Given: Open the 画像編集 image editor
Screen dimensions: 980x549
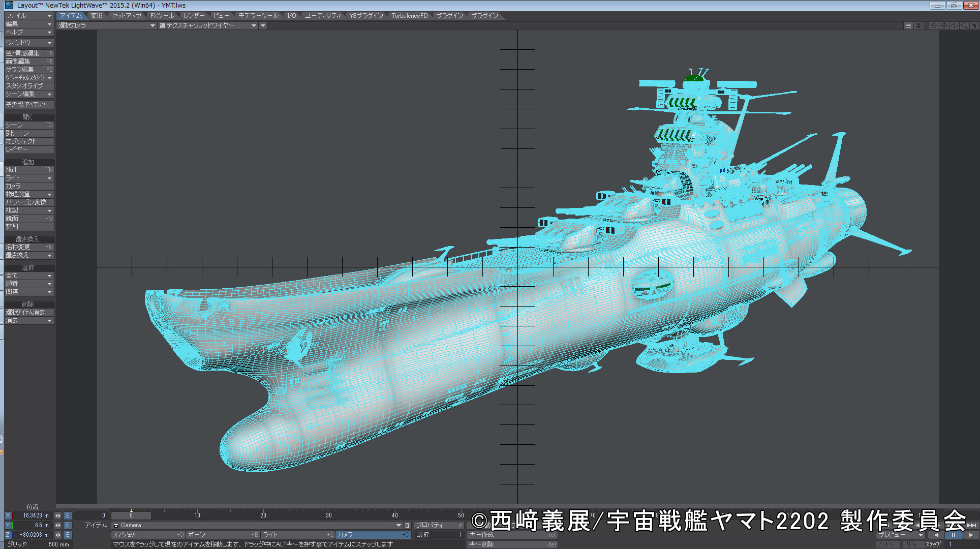Looking at the screenshot, I should tap(29, 61).
